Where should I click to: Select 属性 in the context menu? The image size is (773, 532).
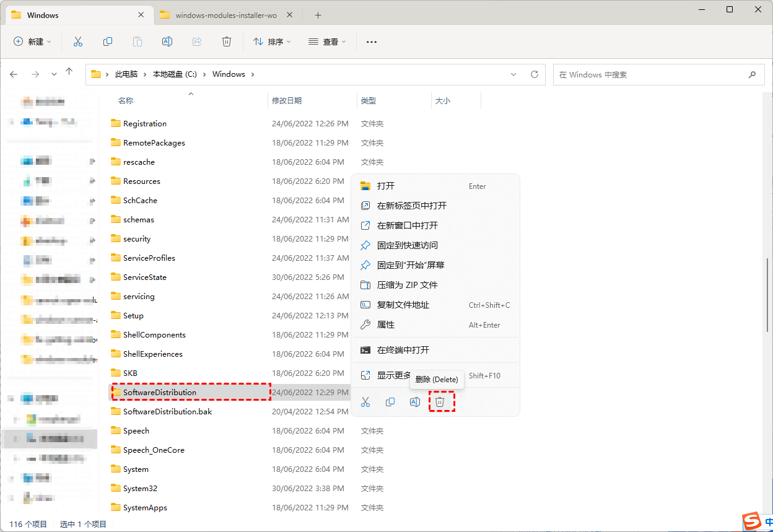(x=385, y=325)
